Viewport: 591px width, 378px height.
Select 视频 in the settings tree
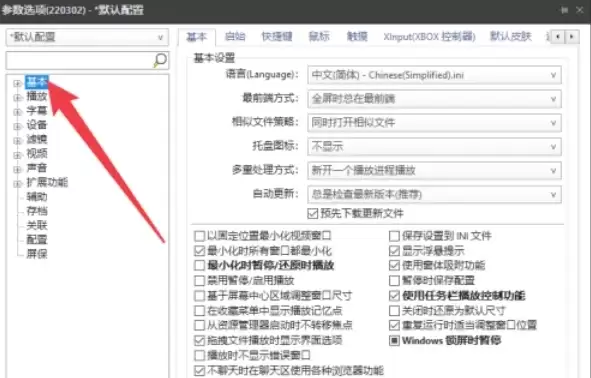[37, 154]
